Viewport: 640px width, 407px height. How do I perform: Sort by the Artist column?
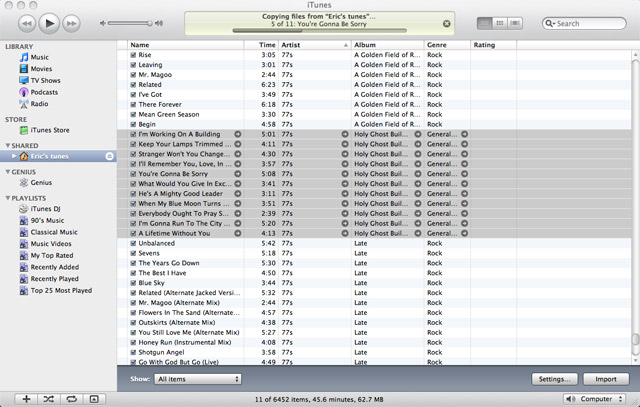[x=315, y=45]
